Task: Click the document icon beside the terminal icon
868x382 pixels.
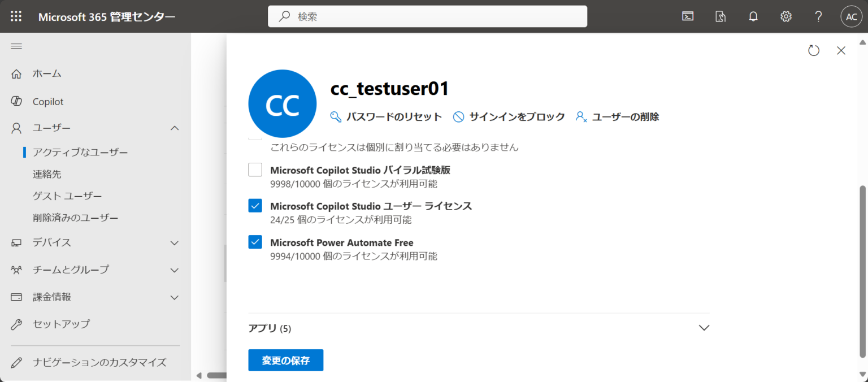Action: [x=721, y=16]
